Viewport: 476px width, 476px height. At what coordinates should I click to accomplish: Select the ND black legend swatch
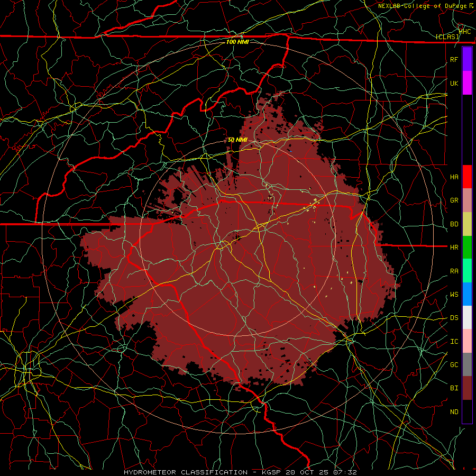click(x=467, y=411)
